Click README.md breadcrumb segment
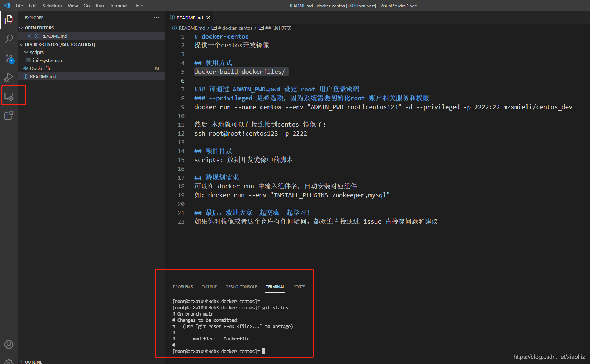This screenshot has height=364, width=590. point(192,28)
